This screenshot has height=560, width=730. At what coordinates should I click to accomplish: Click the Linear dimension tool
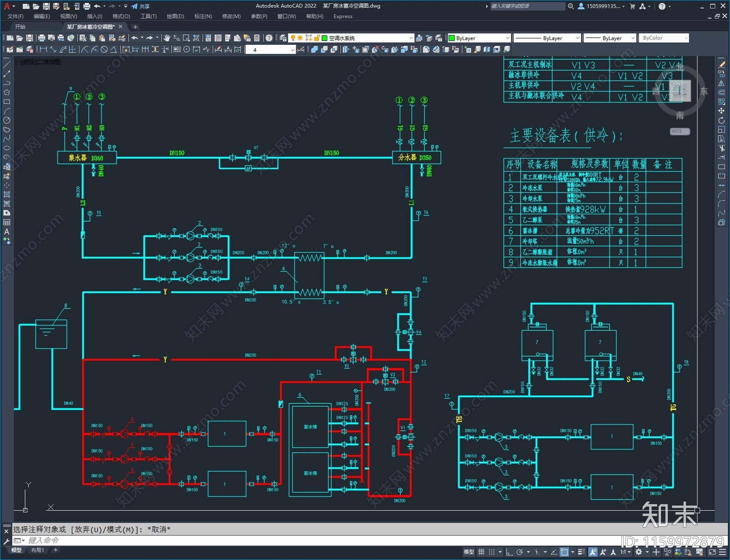[43, 49]
